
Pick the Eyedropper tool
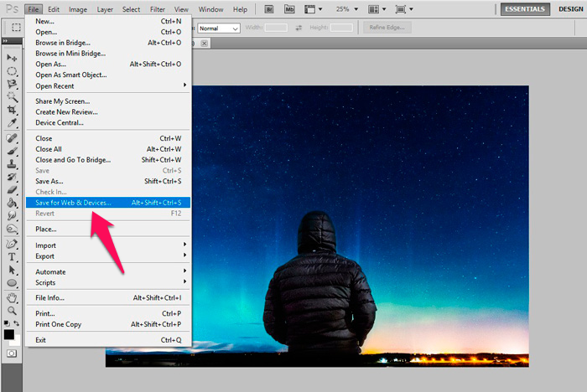click(13, 123)
